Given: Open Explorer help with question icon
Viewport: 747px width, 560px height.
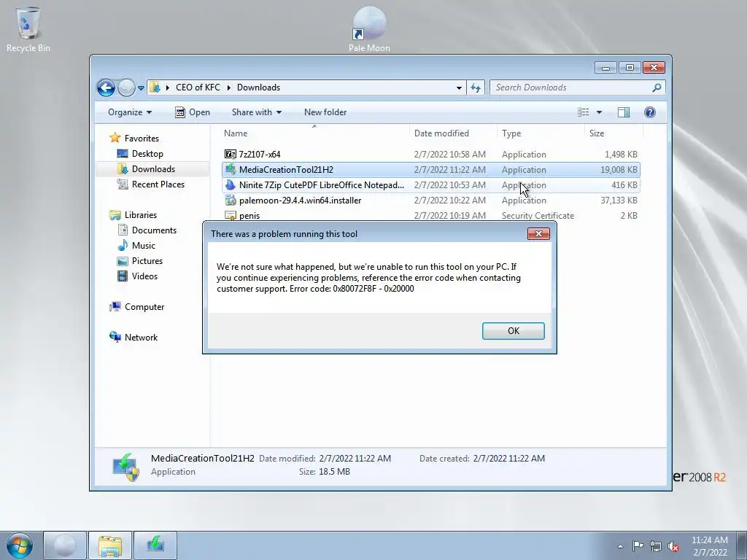Looking at the screenshot, I should click(649, 112).
